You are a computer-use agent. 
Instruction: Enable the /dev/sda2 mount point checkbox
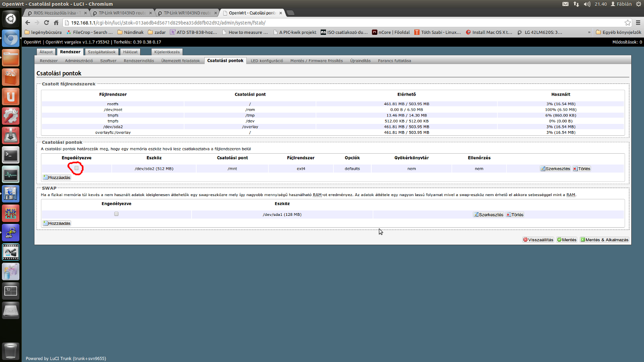77,168
